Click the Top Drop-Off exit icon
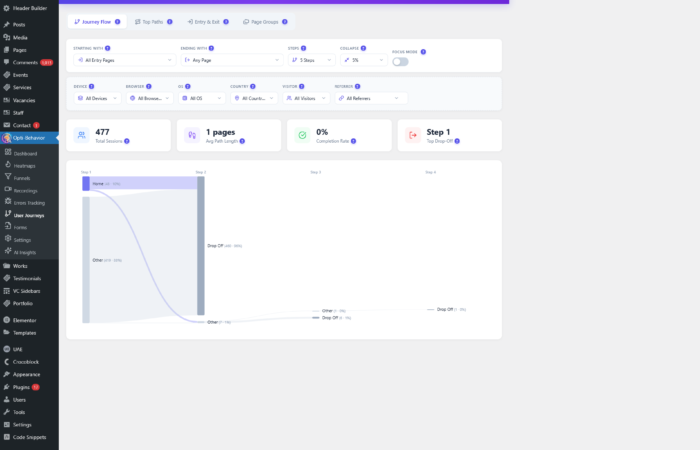The width and height of the screenshot is (700, 450). click(413, 135)
